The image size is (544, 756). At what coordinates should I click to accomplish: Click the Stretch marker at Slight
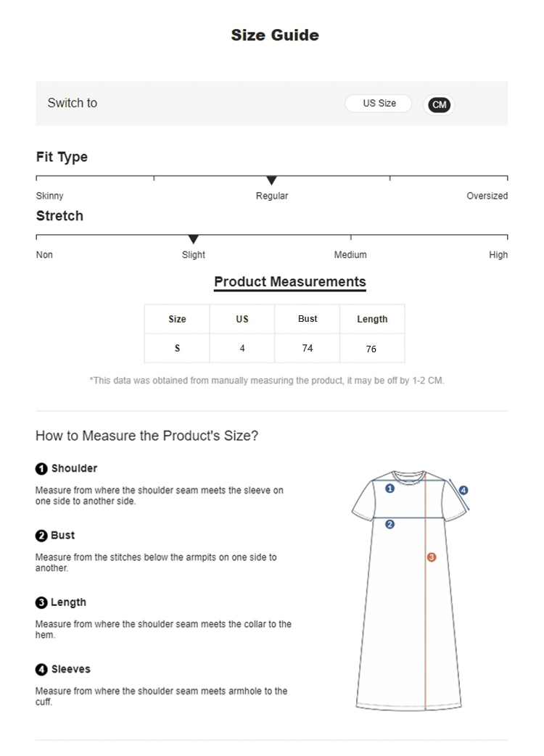click(193, 239)
